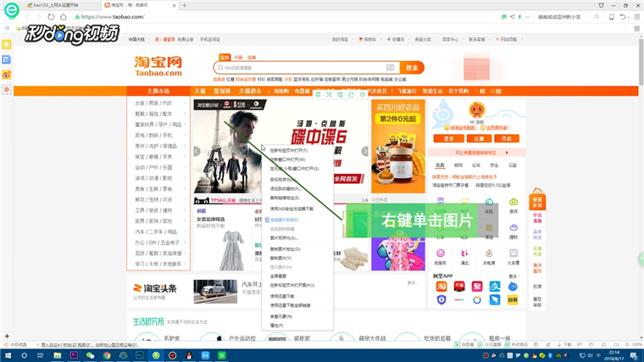Click the orange 搜索 search button
644x362 pixels.
(x=412, y=68)
